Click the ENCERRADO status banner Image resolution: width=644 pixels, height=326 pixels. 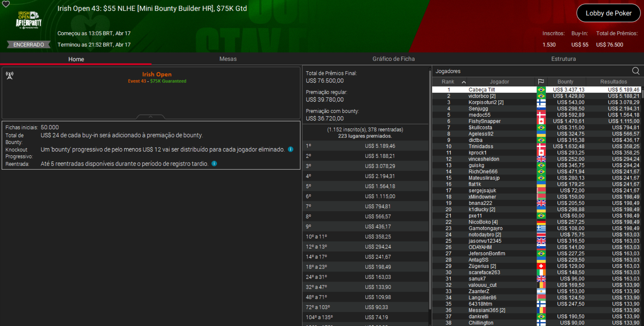pos(28,44)
